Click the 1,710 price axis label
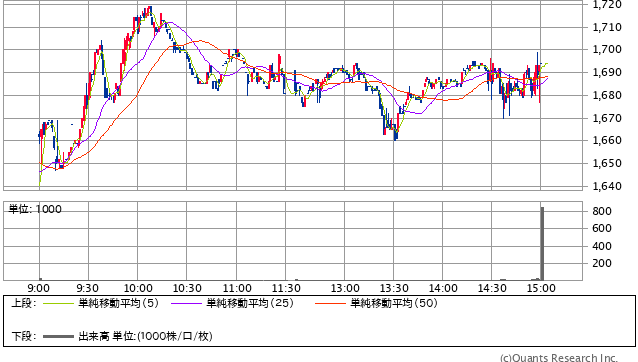 (x=607, y=27)
